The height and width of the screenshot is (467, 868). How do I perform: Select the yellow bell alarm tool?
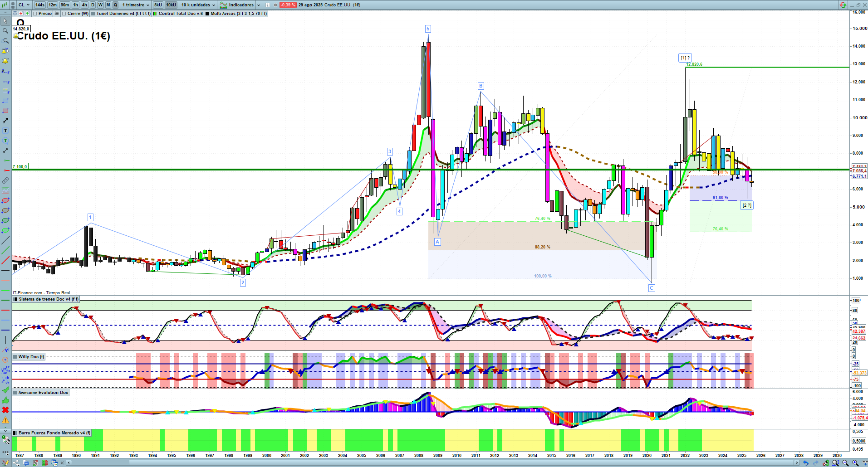coord(5,61)
